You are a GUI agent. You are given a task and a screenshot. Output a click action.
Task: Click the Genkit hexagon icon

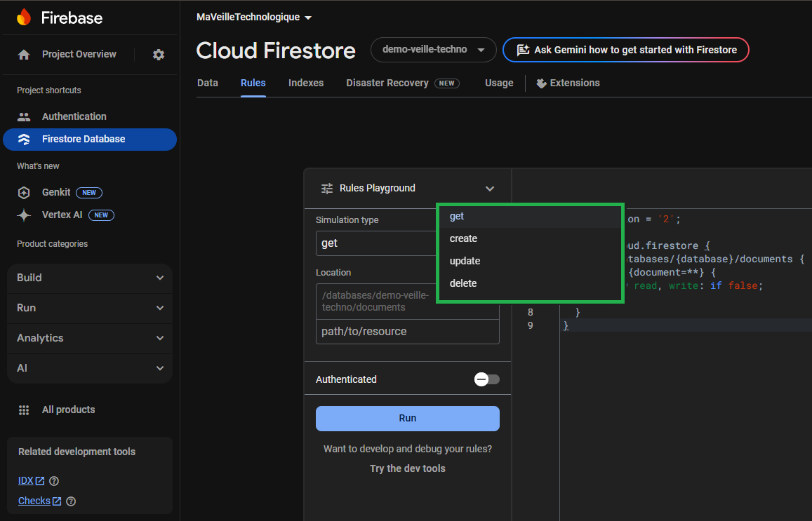[24, 192]
